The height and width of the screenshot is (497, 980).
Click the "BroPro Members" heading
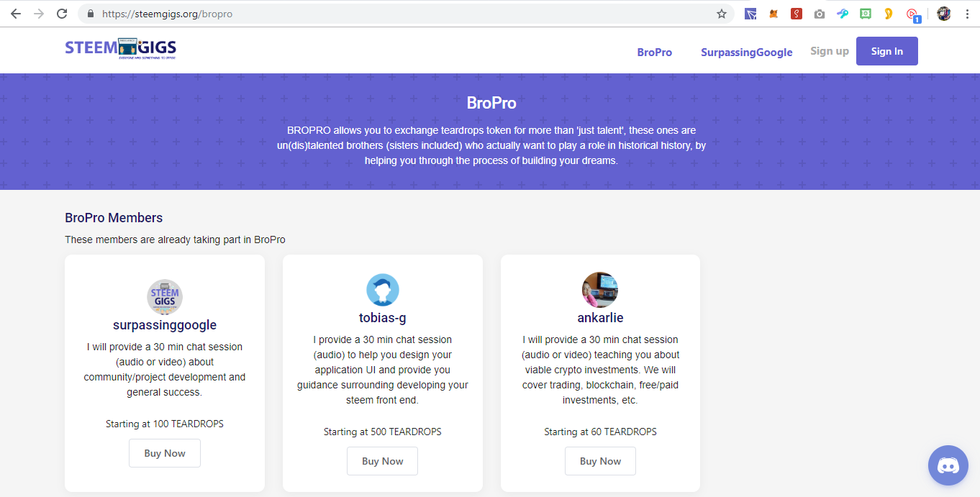tap(114, 218)
